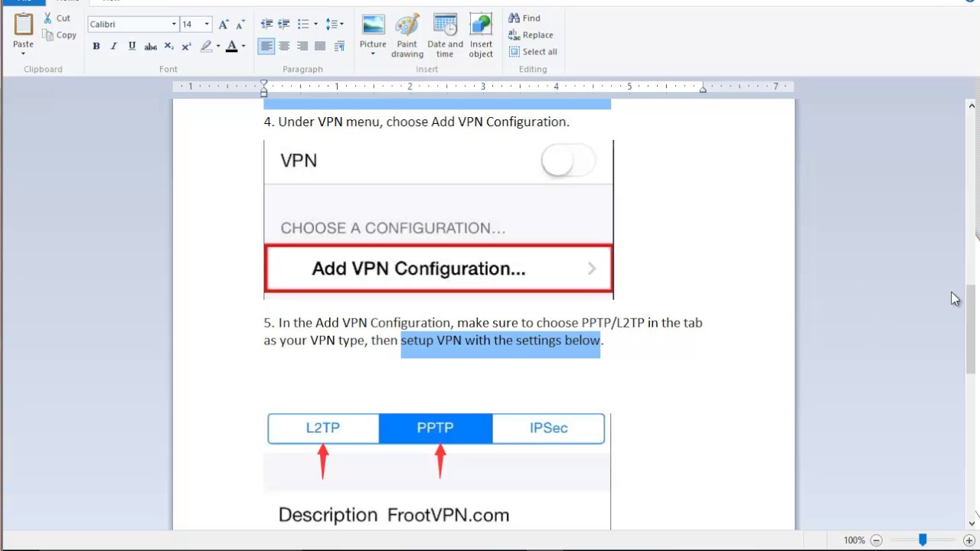The height and width of the screenshot is (551, 980).
Task: Cut the selected text
Action: point(57,18)
